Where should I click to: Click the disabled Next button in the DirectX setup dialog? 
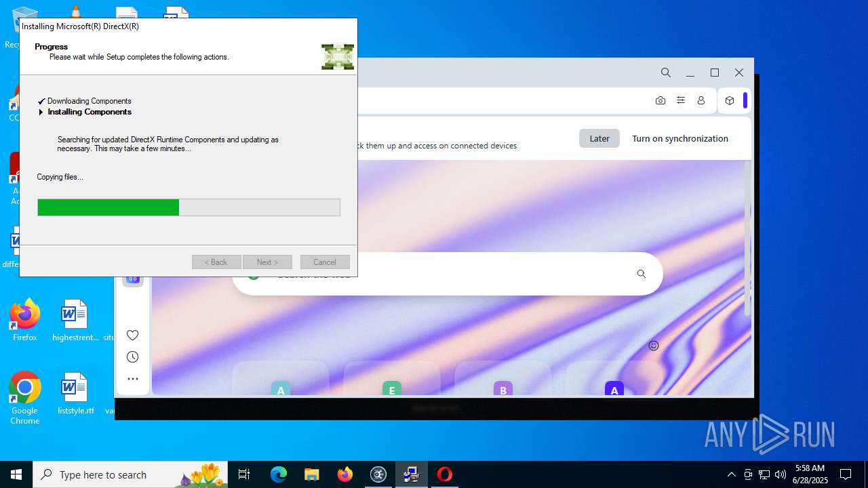click(267, 262)
